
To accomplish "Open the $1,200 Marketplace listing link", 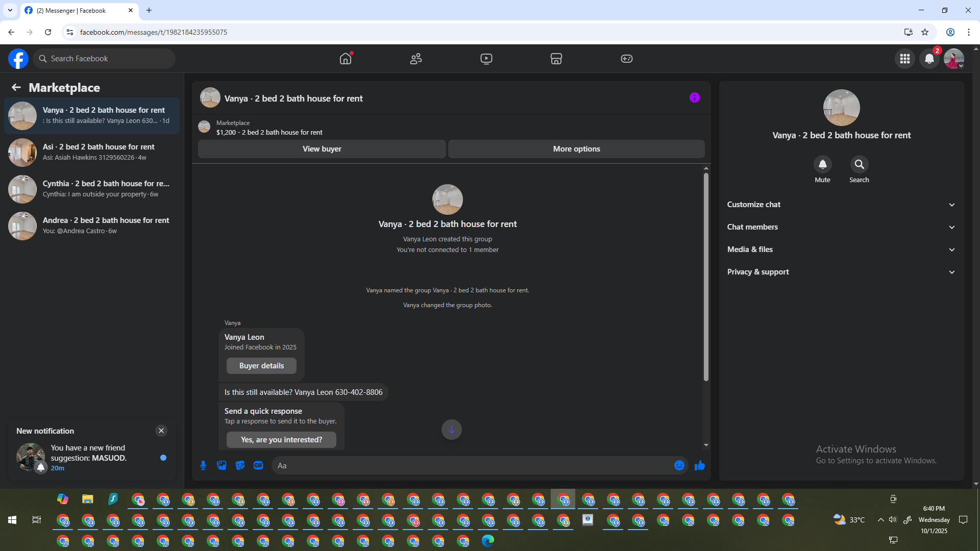I will 269,132.
